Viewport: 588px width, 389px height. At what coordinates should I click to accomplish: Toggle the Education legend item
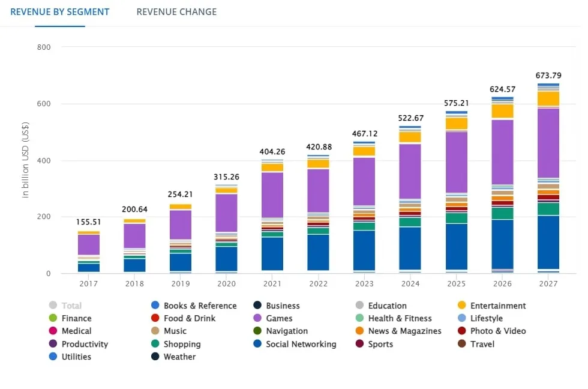click(x=381, y=306)
